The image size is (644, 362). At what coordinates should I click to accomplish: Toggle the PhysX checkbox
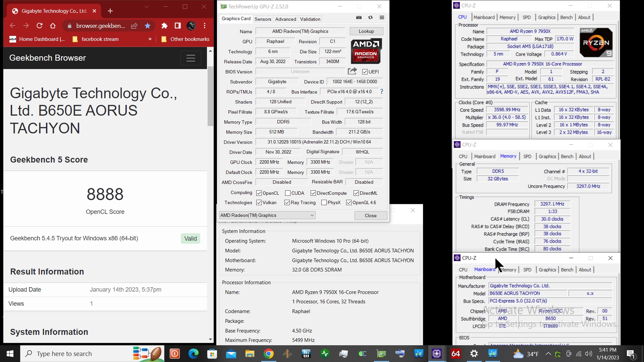click(324, 202)
